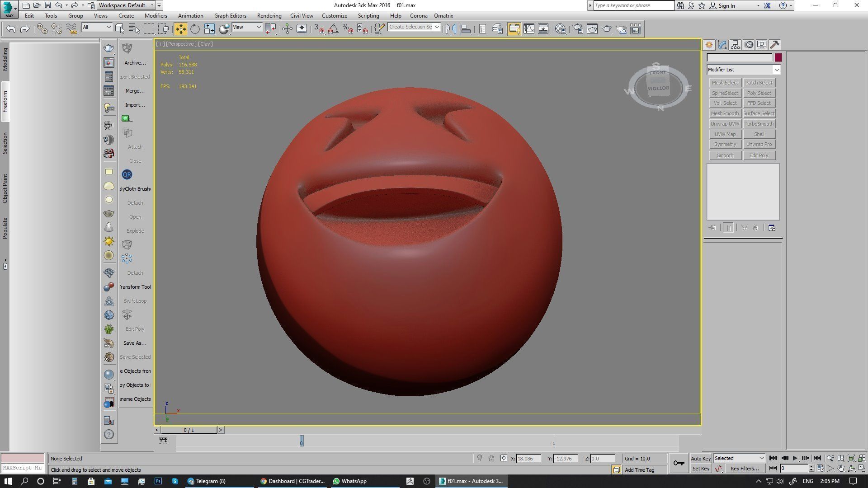868x488 pixels.
Task: Open Rendered Frame Window icon
Action: [592, 29]
